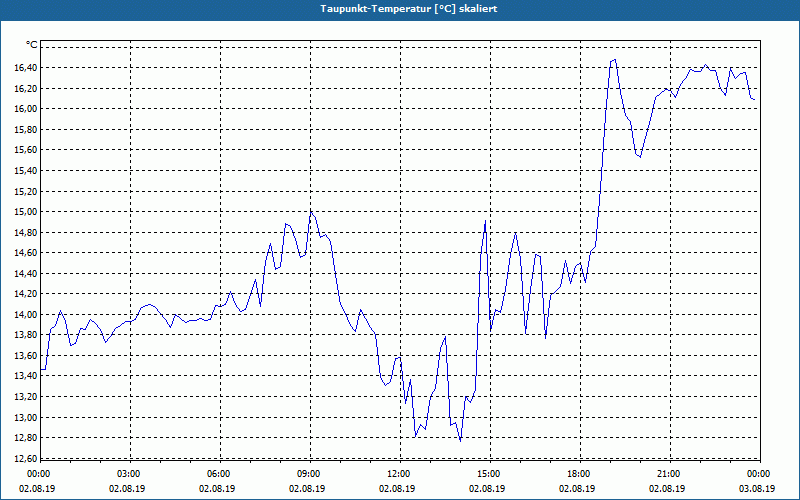Click the 16,00 y-axis label
Viewport: 800px width, 500px height.
click(x=26, y=109)
